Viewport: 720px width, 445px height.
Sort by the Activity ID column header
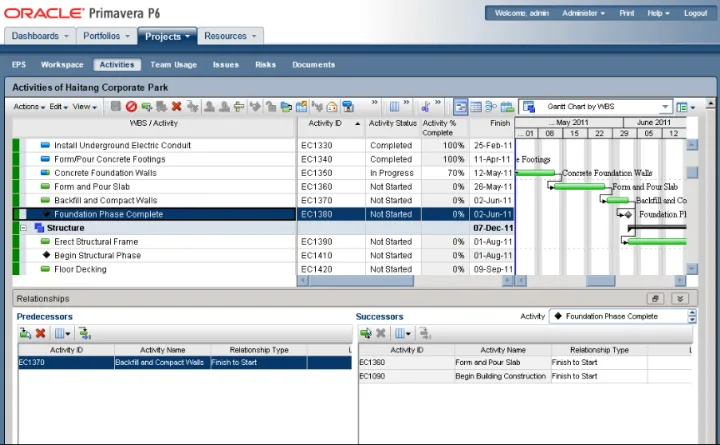click(x=326, y=123)
